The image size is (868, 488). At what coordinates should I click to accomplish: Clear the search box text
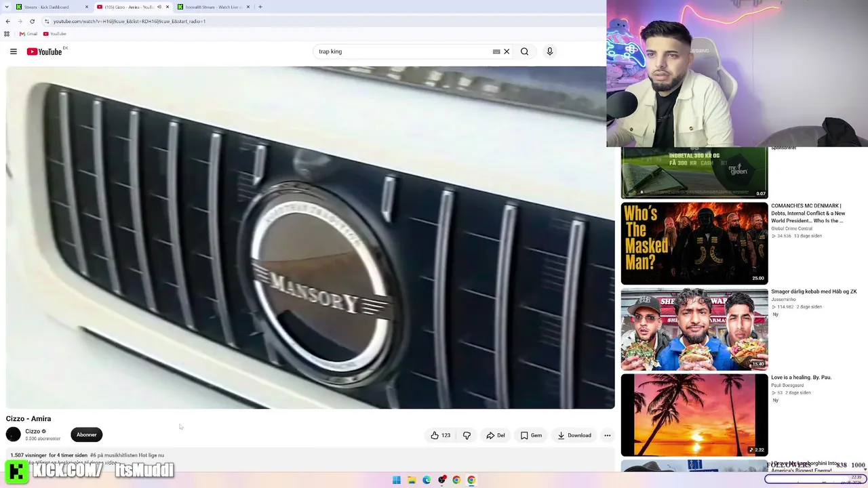(507, 52)
